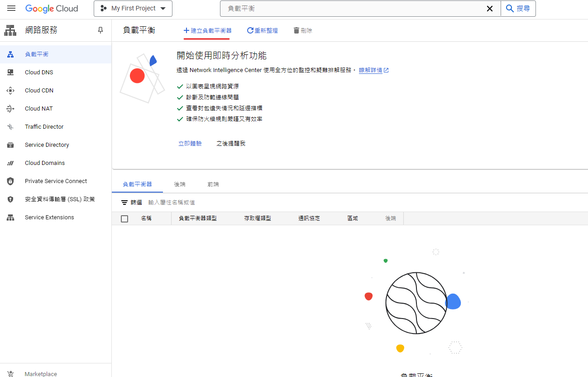
Task: Click the Private Service Connect shield icon
Action: click(x=10, y=181)
